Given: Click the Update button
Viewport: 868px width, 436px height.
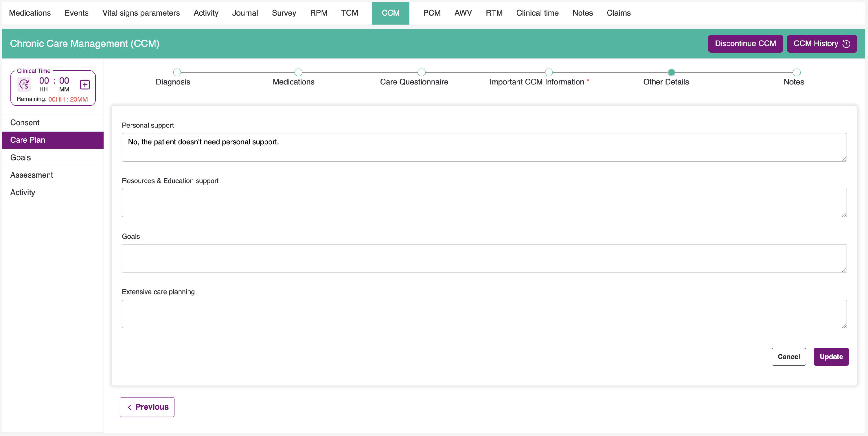Looking at the screenshot, I should click(x=831, y=357).
